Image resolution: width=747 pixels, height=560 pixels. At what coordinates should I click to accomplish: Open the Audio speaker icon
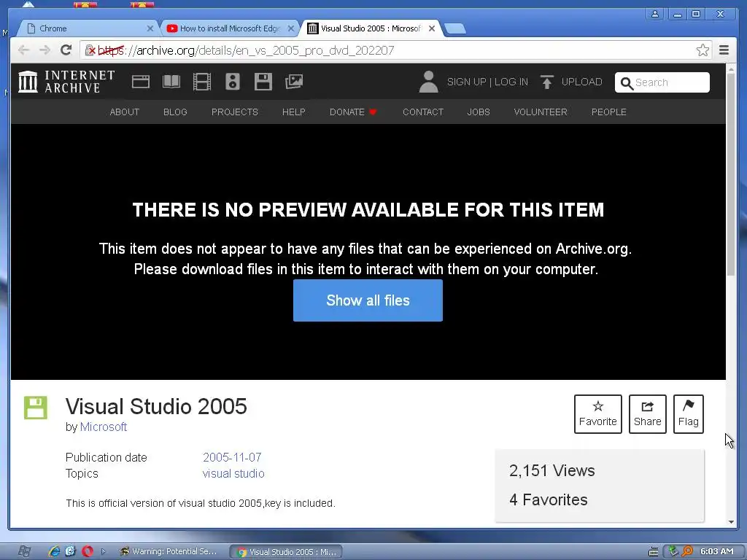[233, 82]
